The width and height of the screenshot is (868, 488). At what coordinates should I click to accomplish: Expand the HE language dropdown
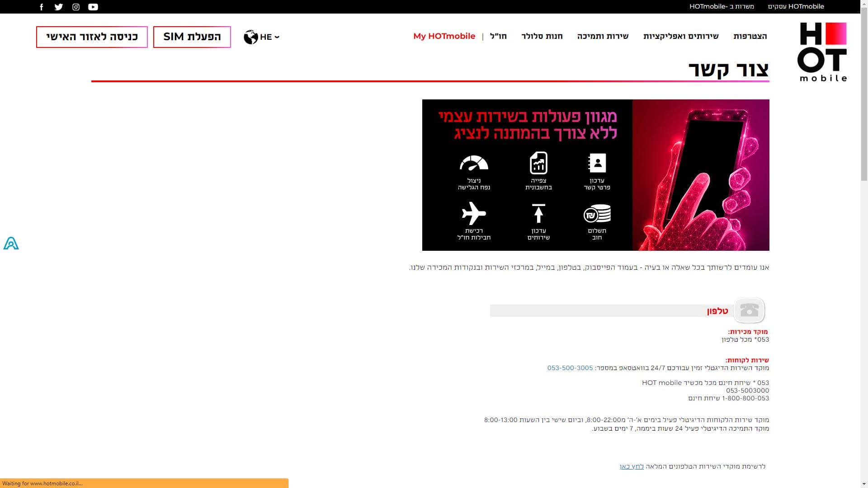[x=270, y=37]
